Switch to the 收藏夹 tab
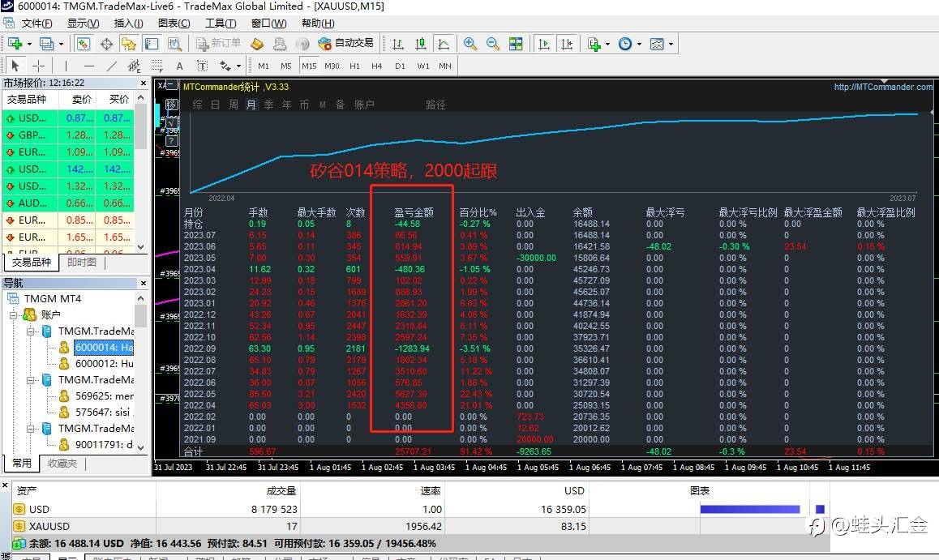The width and height of the screenshot is (939, 560). 62,463
